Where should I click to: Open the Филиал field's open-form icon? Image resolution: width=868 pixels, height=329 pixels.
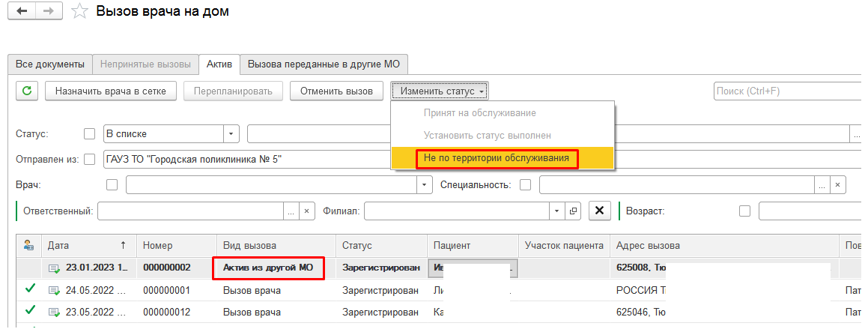pyautogui.click(x=574, y=211)
